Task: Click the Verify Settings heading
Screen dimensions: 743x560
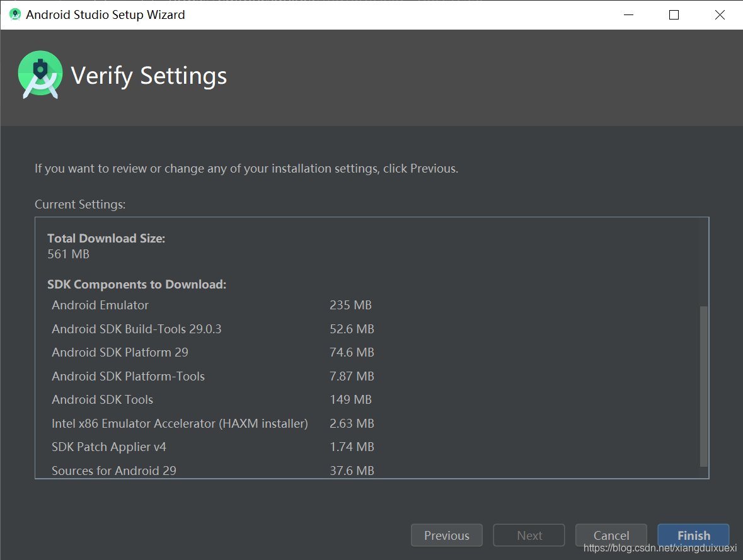Action: [x=149, y=76]
